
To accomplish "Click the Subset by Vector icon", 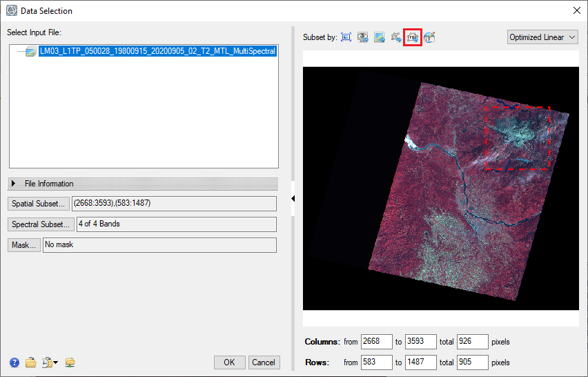I will (396, 37).
